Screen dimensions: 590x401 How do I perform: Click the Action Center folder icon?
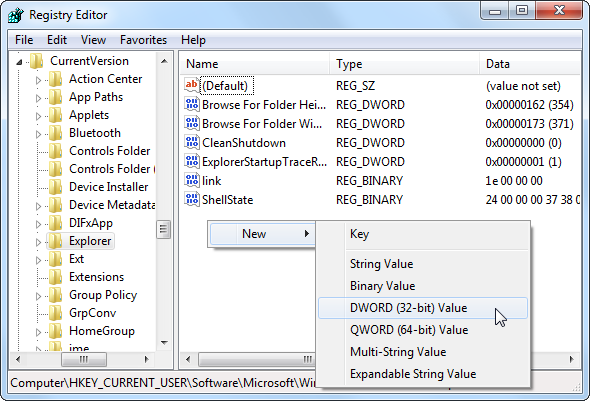tap(55, 79)
